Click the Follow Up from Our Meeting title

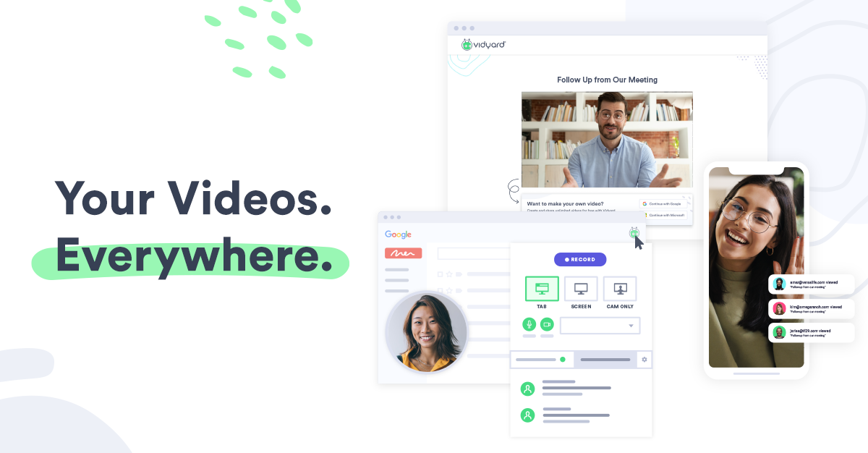pyautogui.click(x=607, y=80)
